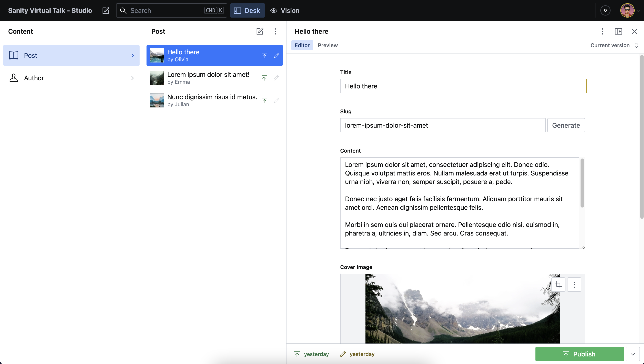Viewport: 644px width, 364px height.
Task: Click the create new Post icon
Action: coord(260,31)
